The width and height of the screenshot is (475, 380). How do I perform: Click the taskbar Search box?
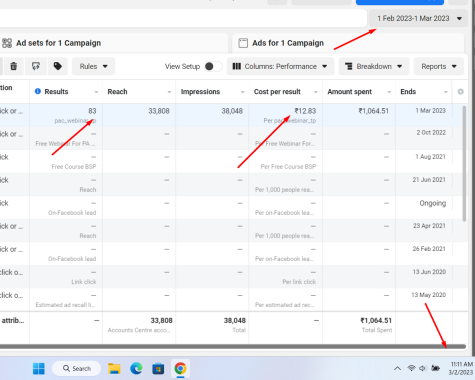point(76,368)
